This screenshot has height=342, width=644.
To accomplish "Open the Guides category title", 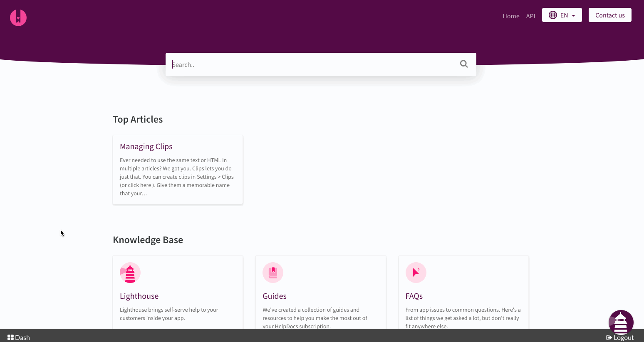I will [275, 296].
